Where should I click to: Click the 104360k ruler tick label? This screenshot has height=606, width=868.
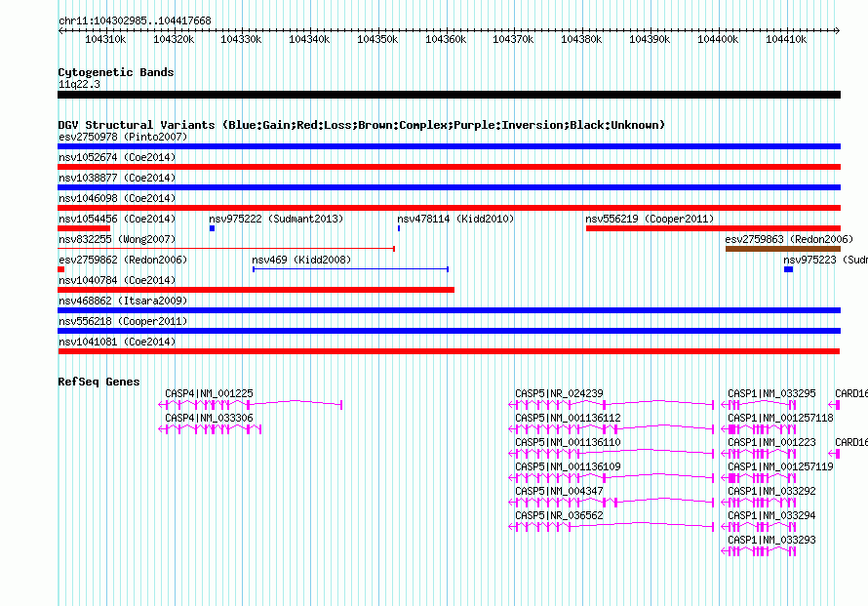(446, 39)
